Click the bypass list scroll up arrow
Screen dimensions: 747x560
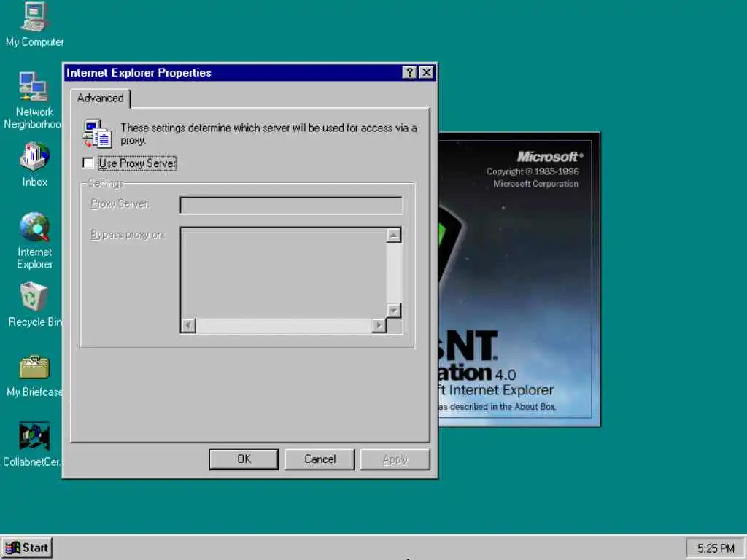(393, 235)
